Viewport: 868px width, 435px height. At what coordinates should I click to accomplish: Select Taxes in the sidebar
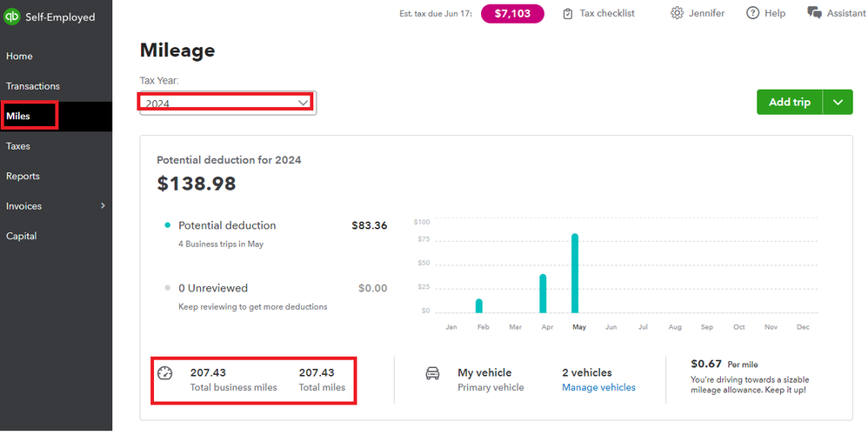[x=18, y=146]
